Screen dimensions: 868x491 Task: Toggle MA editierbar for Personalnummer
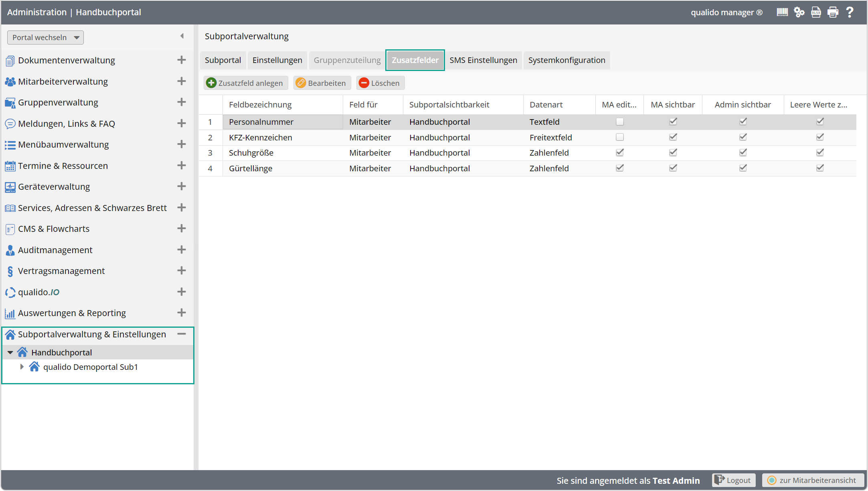[620, 122]
